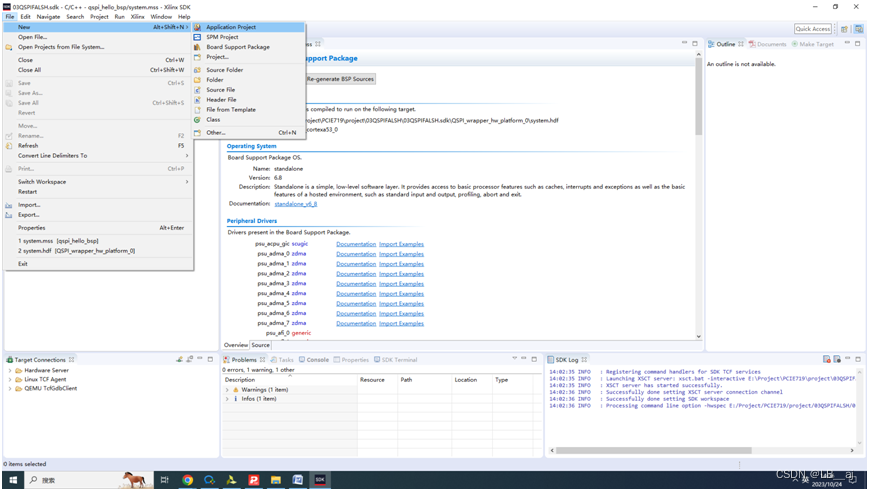869x491 pixels.
Task: Open Import Examples link for psu_adma_4
Action: (401, 294)
